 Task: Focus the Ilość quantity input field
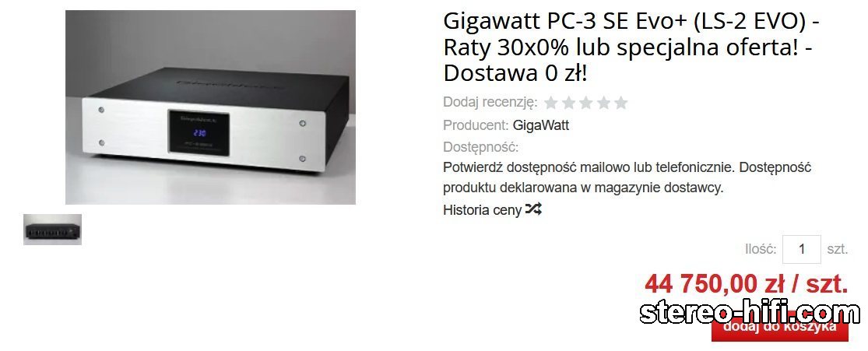802,249
